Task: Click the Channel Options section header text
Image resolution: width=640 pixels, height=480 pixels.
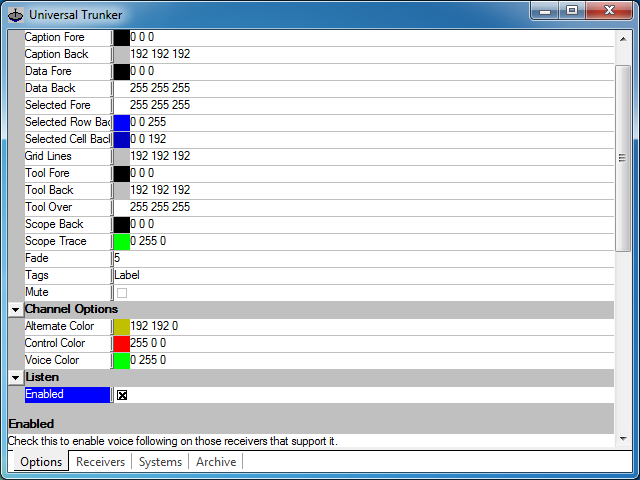Action: [71, 309]
